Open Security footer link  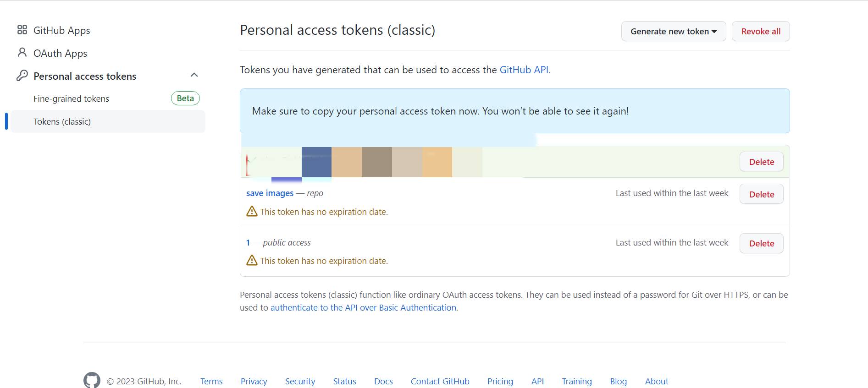pyautogui.click(x=300, y=381)
